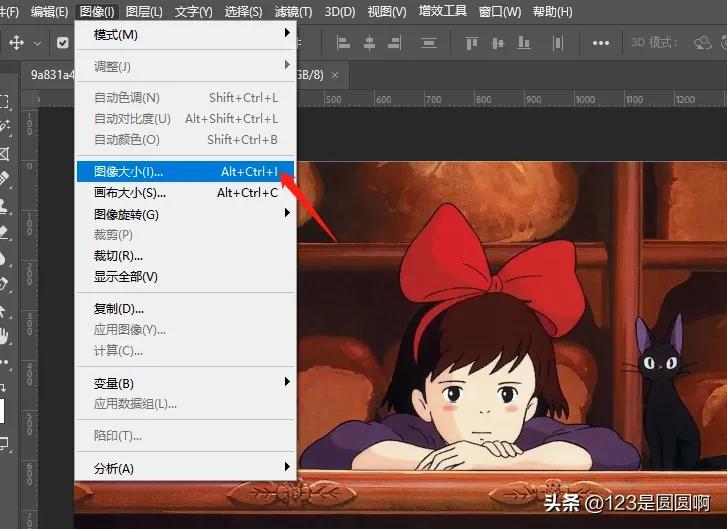Choose 应用数据组(L)... entry
Screen dimensions: 727x529
pyautogui.click(x=185, y=404)
